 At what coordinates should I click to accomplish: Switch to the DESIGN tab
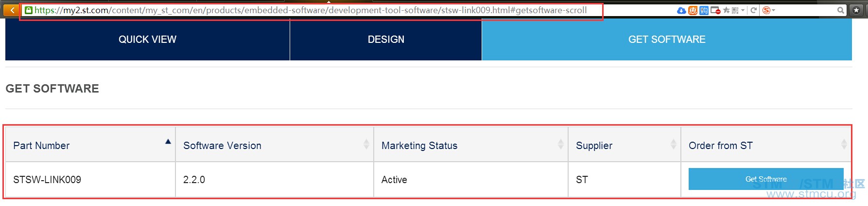(x=386, y=39)
